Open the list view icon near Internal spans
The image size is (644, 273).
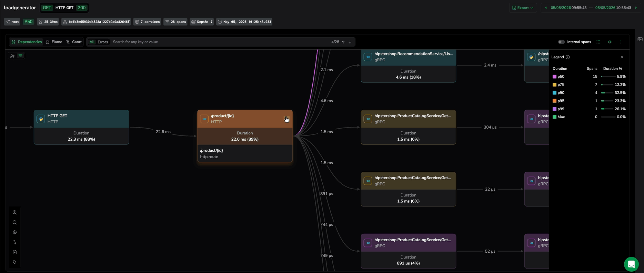[x=598, y=42]
